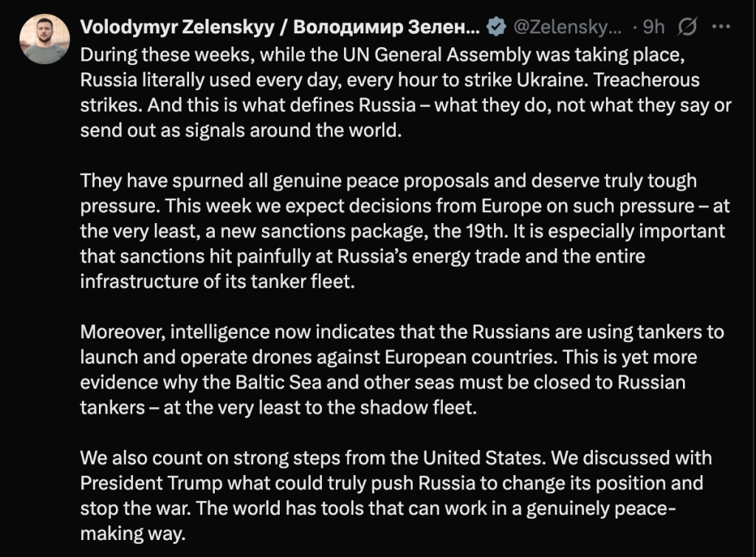
Task: Open the post via 9h timestamp
Action: coord(653,28)
